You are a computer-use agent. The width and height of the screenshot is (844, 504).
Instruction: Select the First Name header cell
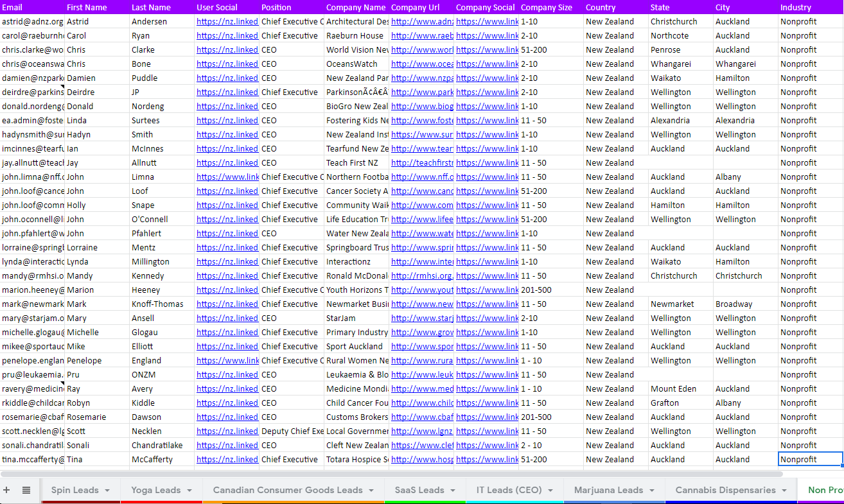[97, 7]
